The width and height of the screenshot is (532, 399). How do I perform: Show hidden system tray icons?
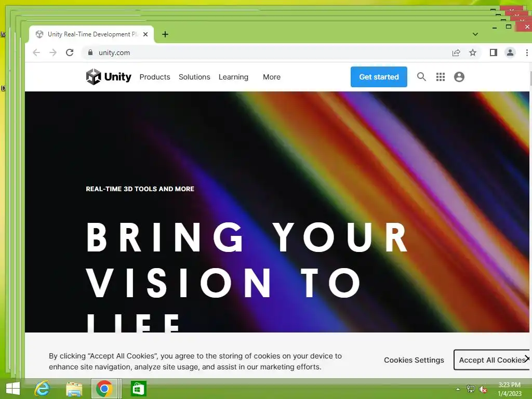[x=458, y=389]
